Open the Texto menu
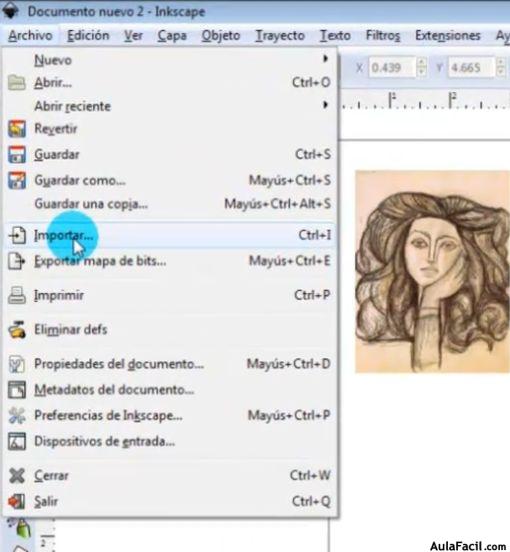Screen dimensions: 510x552 (335, 36)
